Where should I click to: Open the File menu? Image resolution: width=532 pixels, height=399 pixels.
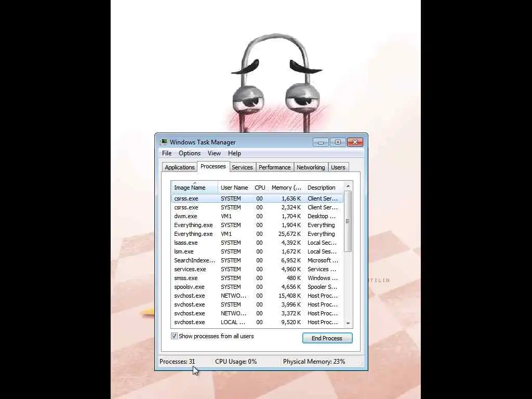pos(167,153)
